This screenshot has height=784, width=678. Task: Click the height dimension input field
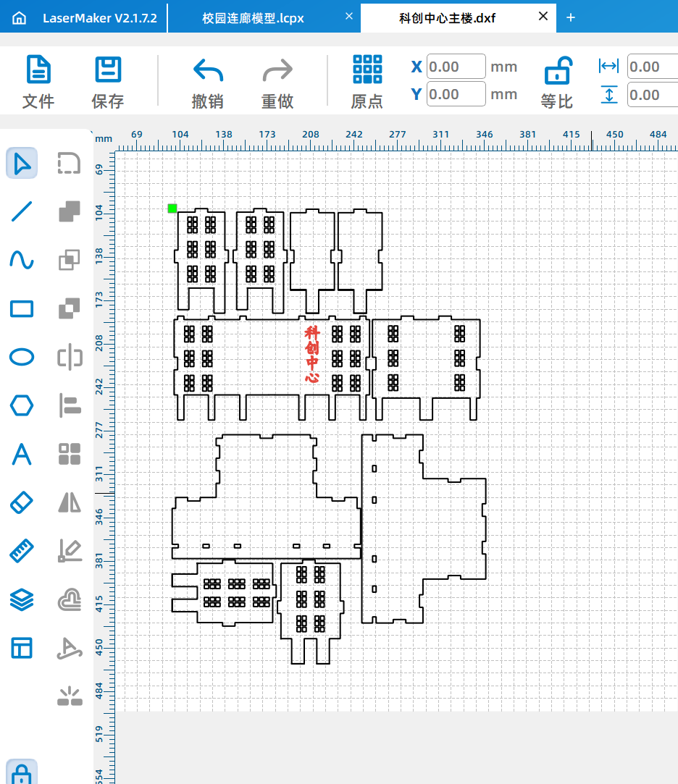pyautogui.click(x=653, y=95)
